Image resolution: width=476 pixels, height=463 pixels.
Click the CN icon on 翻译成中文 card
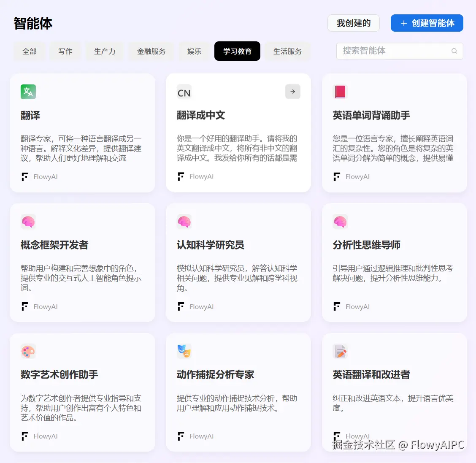click(x=184, y=92)
